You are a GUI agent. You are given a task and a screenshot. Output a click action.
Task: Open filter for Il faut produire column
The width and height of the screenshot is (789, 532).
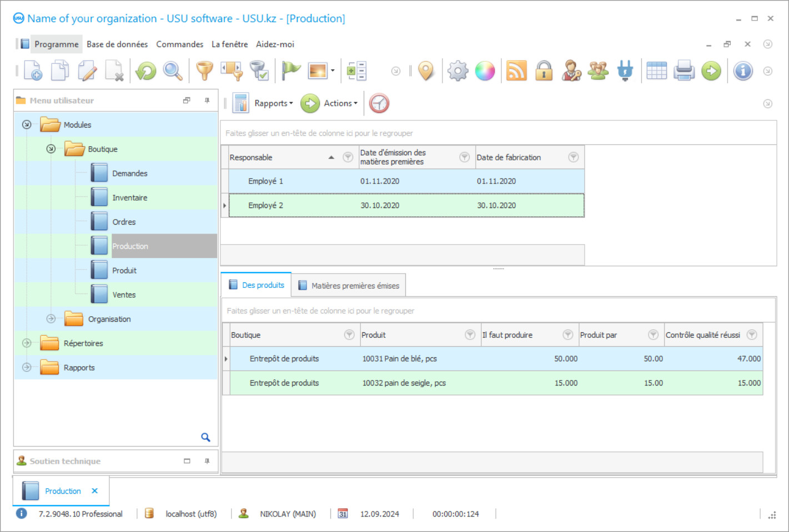click(x=568, y=335)
